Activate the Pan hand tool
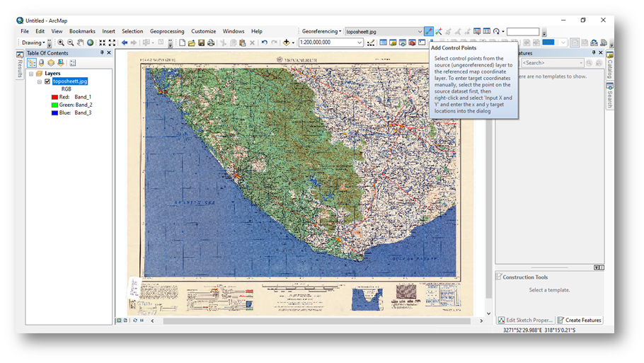The width and height of the screenshot is (644, 363). pos(81,42)
